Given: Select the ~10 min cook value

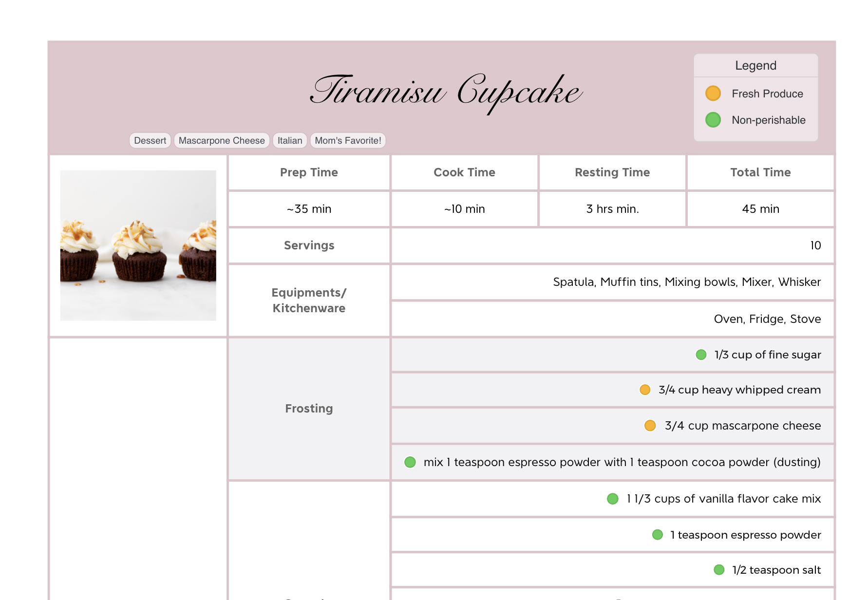Looking at the screenshot, I should coord(464,209).
